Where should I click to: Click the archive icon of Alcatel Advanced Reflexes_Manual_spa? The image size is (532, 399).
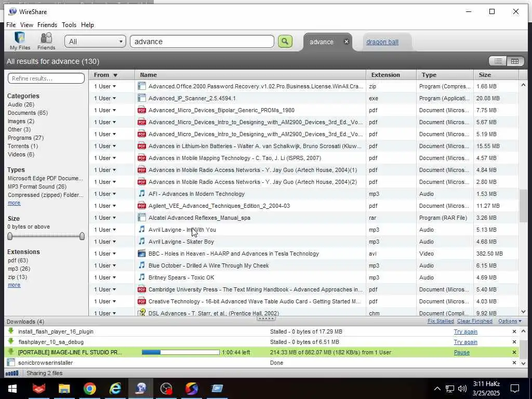coord(141,218)
